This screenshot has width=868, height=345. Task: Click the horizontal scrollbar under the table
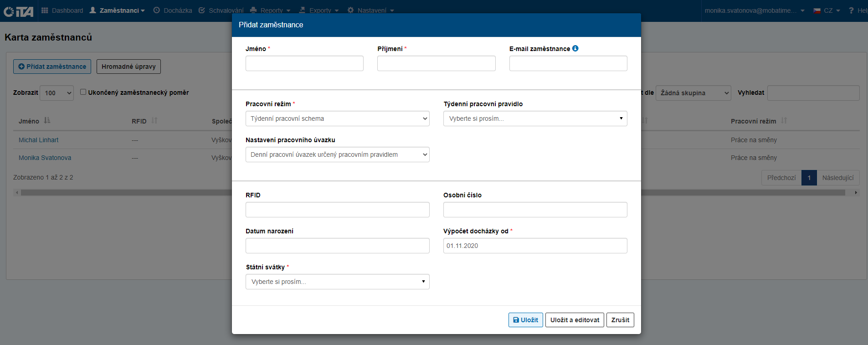tap(123, 193)
